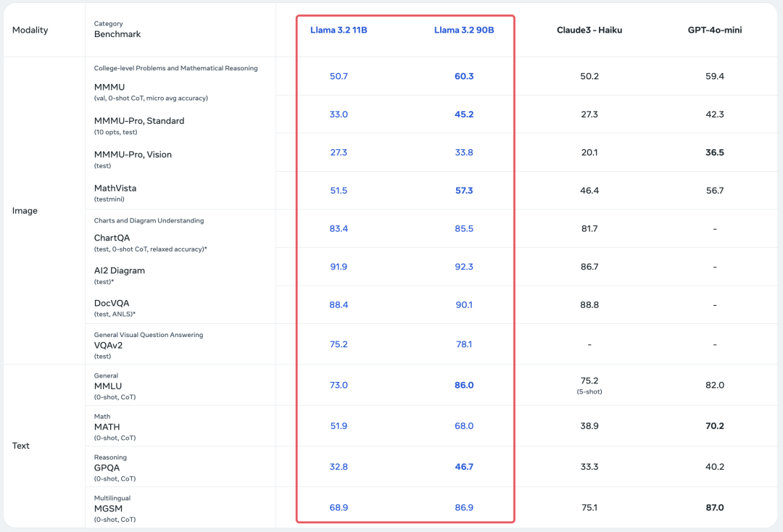Viewport: 783px width, 532px height.
Task: Click Llama 3.2 11B ChartQA score 83.4
Action: pyautogui.click(x=339, y=228)
